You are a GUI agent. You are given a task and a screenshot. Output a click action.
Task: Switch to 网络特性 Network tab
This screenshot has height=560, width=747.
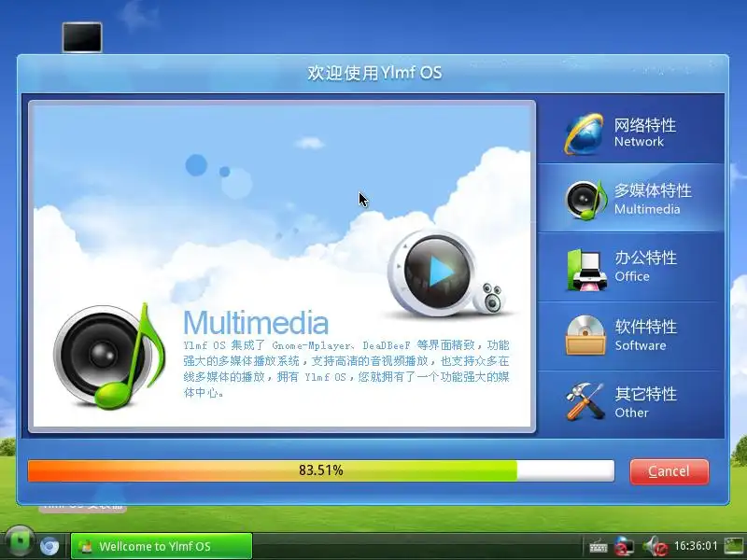click(x=631, y=129)
